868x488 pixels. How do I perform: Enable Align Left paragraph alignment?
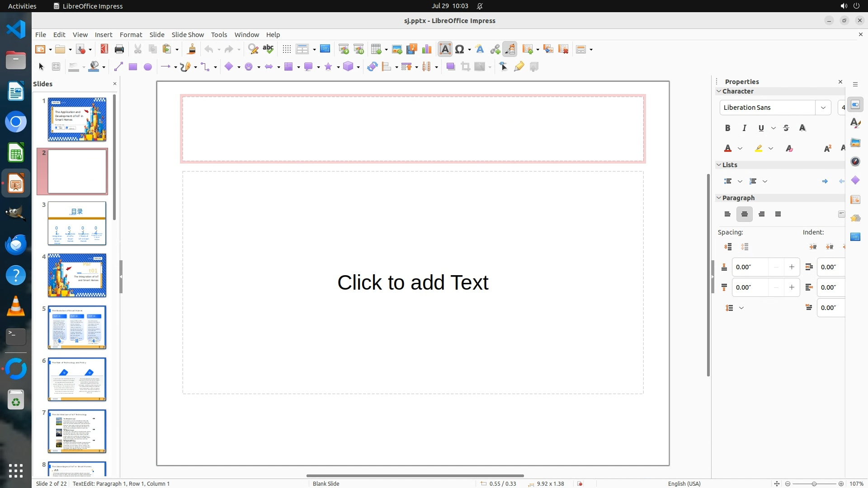(727, 214)
